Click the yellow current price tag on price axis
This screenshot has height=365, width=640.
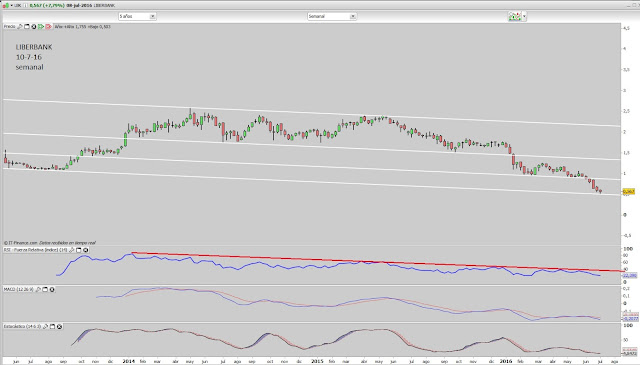click(629, 191)
